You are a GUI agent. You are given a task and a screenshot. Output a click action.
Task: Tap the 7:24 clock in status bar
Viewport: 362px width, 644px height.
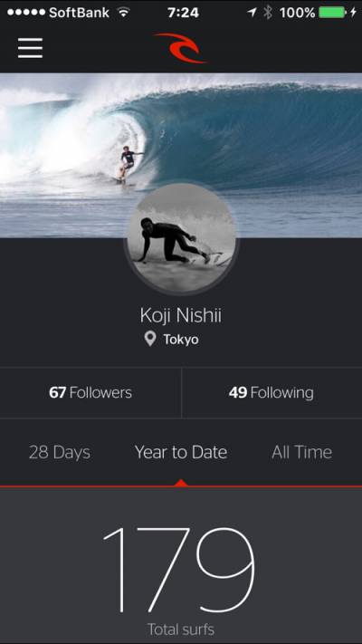point(183,13)
